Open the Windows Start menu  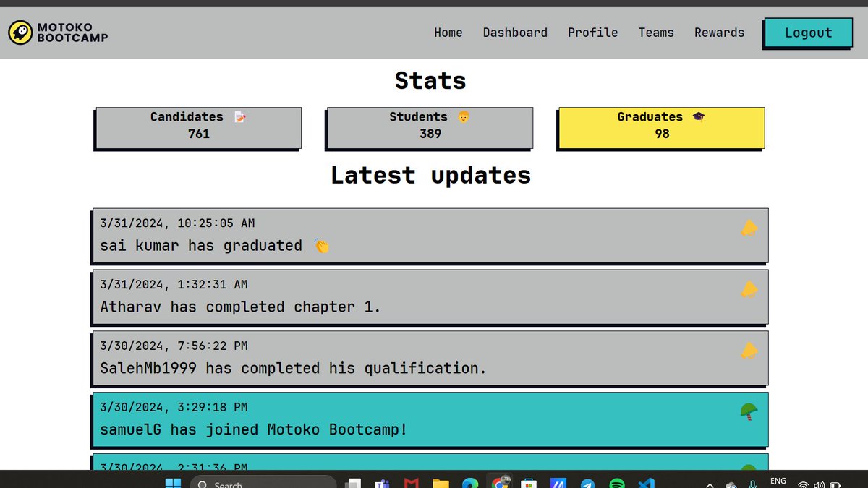click(x=174, y=484)
